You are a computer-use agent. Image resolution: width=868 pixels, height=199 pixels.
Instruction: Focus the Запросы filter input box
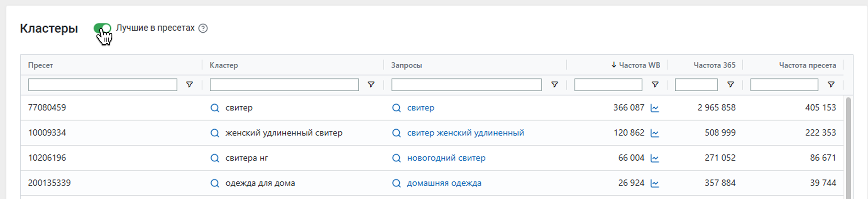(466, 84)
